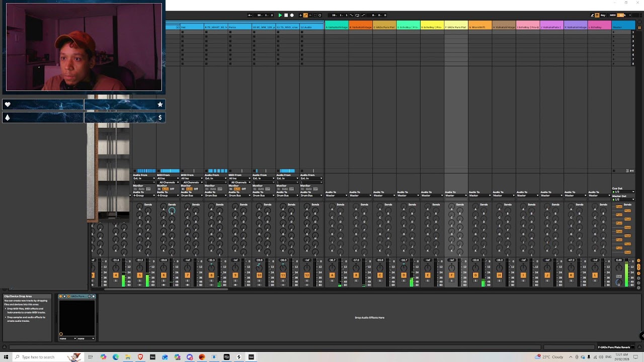Toggle return track D activator
Viewport: 644px width, 362px height.
[404, 275]
